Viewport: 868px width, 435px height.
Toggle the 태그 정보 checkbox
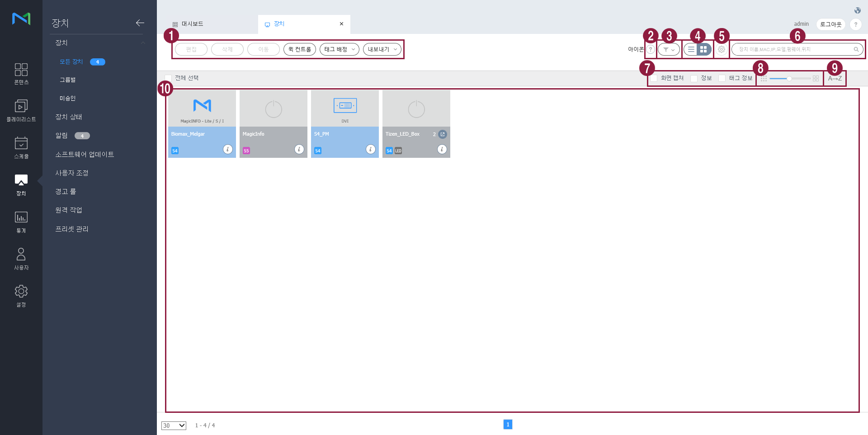point(722,78)
